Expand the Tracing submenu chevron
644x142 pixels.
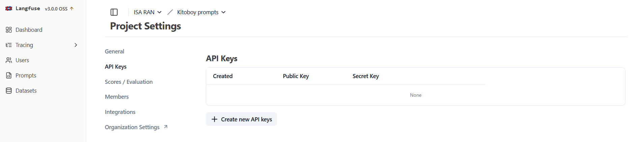[76, 45]
